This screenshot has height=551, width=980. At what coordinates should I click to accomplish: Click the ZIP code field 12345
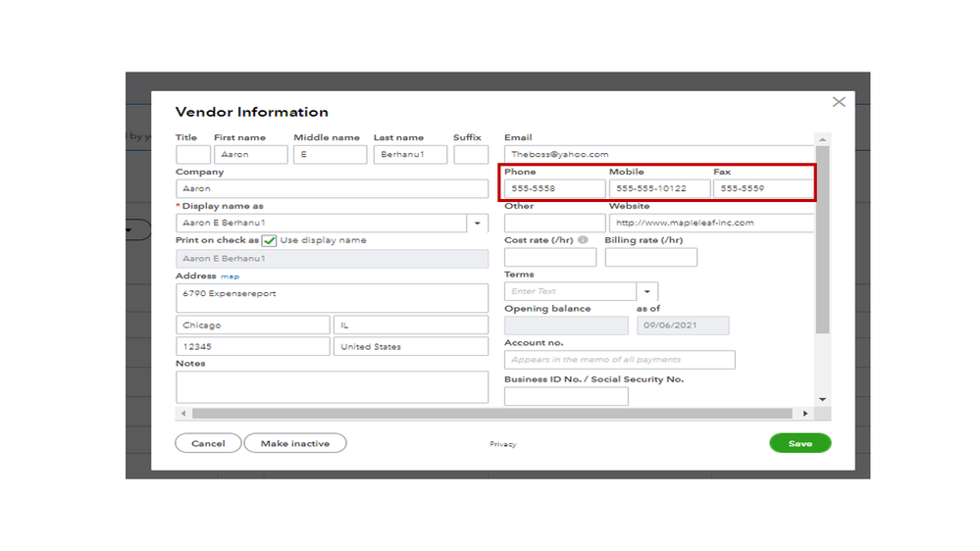(x=252, y=347)
